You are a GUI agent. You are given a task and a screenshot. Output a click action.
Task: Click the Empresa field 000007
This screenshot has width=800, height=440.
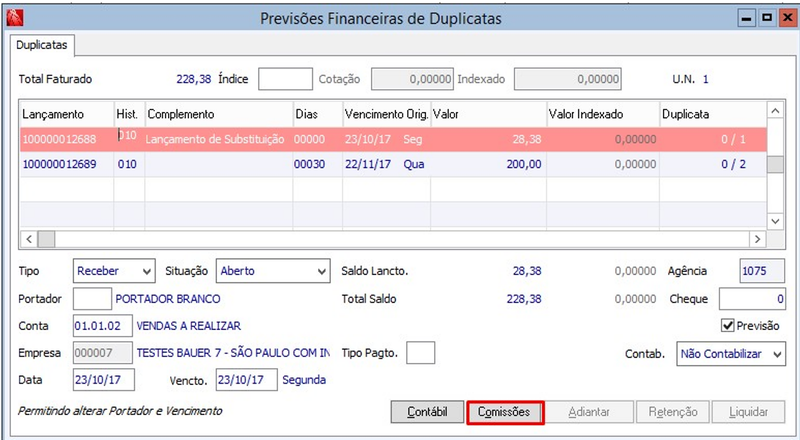tap(103, 353)
